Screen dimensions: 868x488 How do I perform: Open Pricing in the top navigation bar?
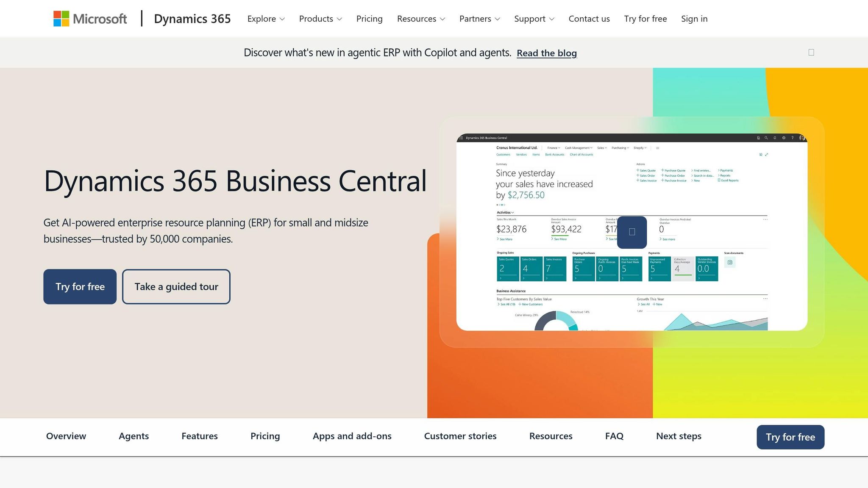tap(369, 19)
